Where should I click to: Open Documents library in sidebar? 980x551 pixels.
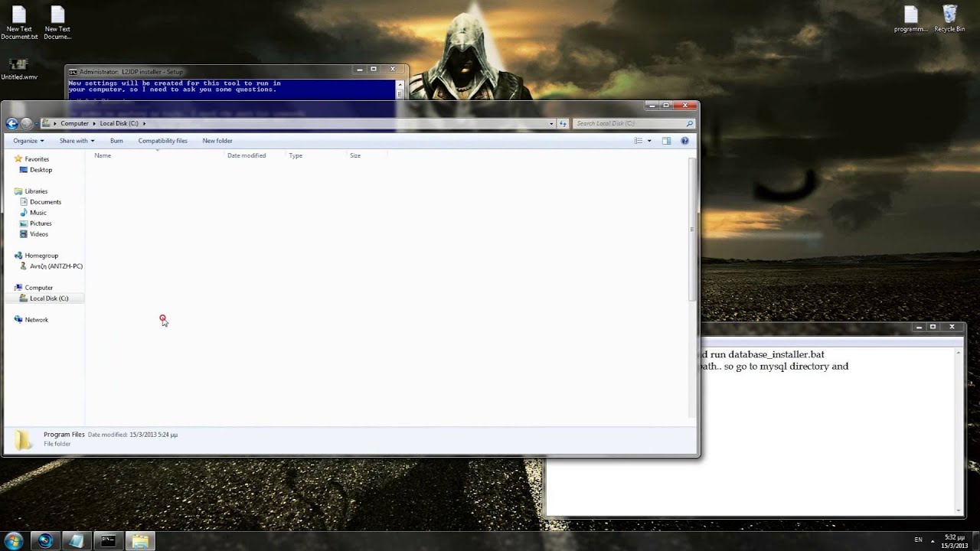pyautogui.click(x=45, y=202)
